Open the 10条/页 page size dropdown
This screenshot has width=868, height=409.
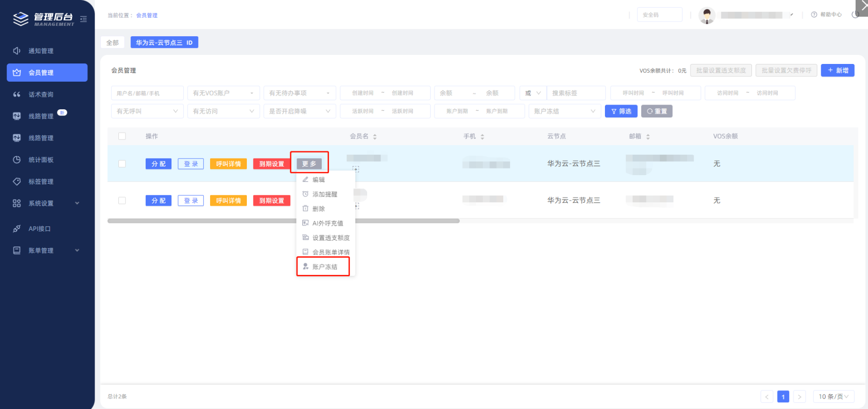833,397
